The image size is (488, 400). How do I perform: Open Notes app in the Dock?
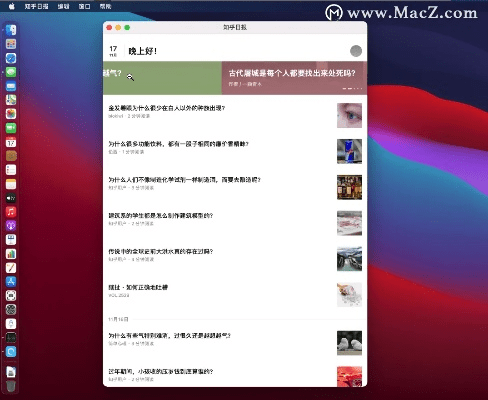pos(11,184)
